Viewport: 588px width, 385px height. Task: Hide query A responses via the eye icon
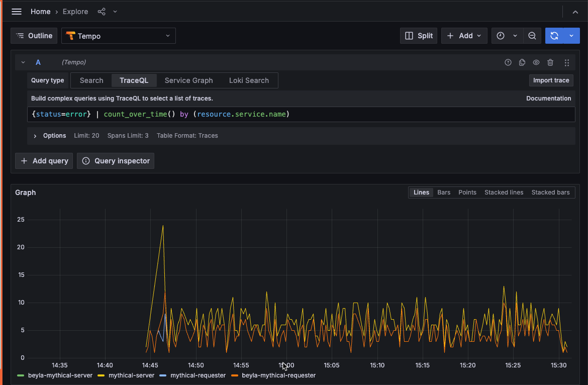point(536,62)
